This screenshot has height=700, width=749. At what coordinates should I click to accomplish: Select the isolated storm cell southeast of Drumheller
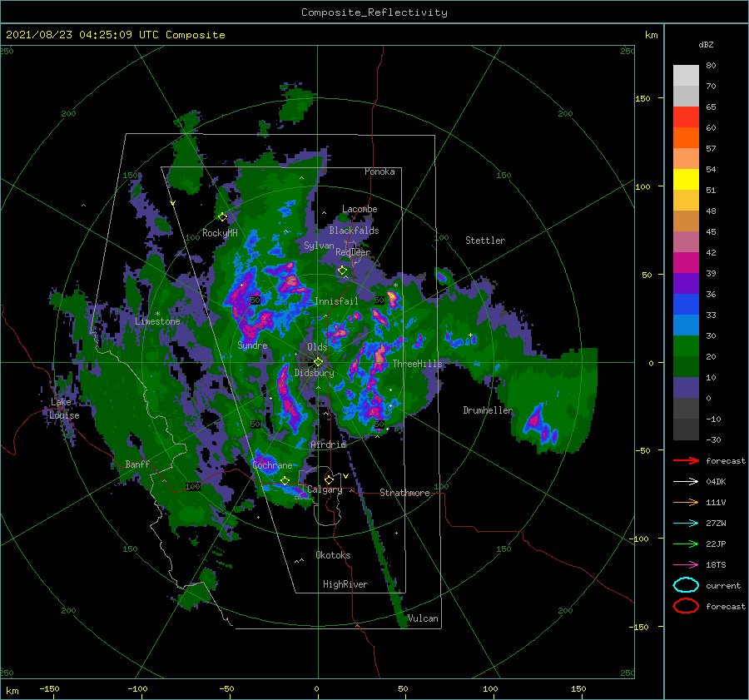coord(540,426)
